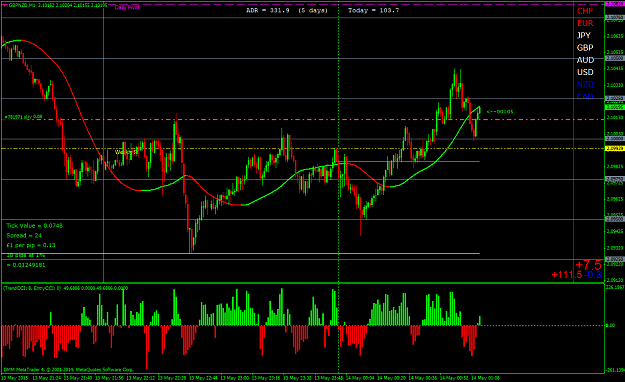Image resolution: width=625 pixels, height=382 pixels.
Task: Click the '= 0.01249181' lot size value
Action: 26,265
